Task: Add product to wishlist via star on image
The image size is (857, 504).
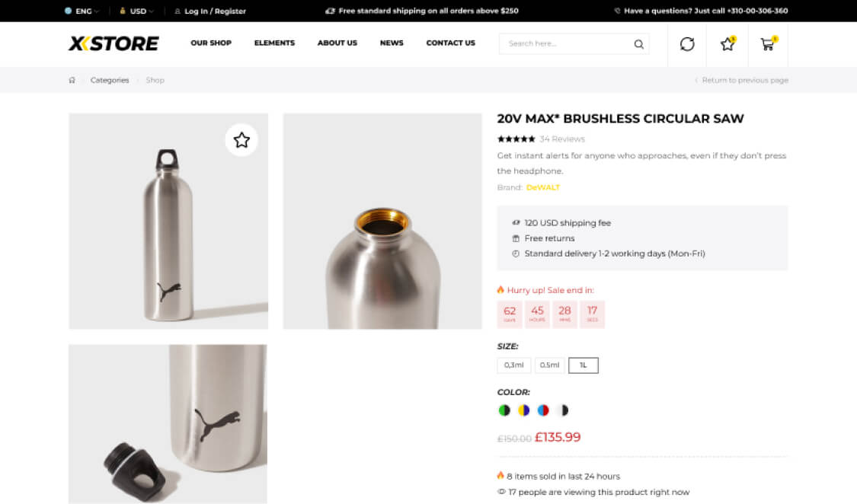Action: (x=241, y=140)
